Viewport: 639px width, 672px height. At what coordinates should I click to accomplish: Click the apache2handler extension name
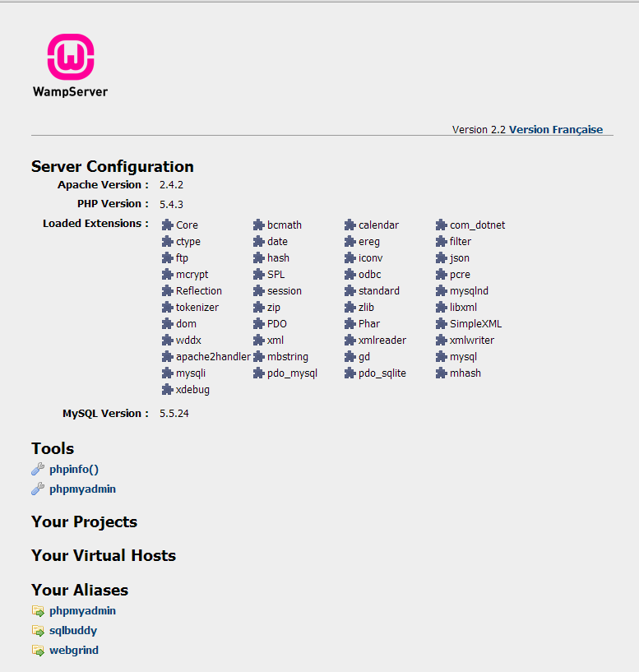tap(213, 357)
